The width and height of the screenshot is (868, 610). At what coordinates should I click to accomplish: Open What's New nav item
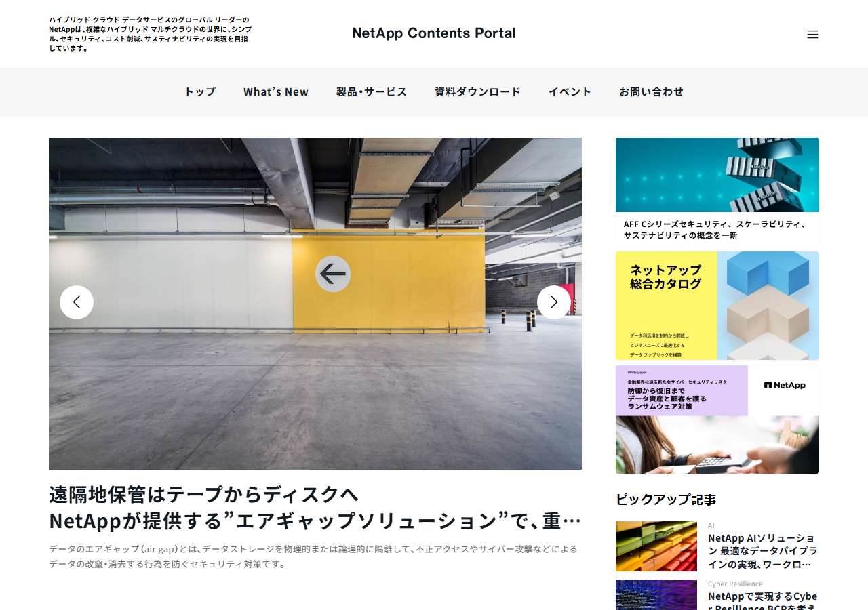click(276, 91)
